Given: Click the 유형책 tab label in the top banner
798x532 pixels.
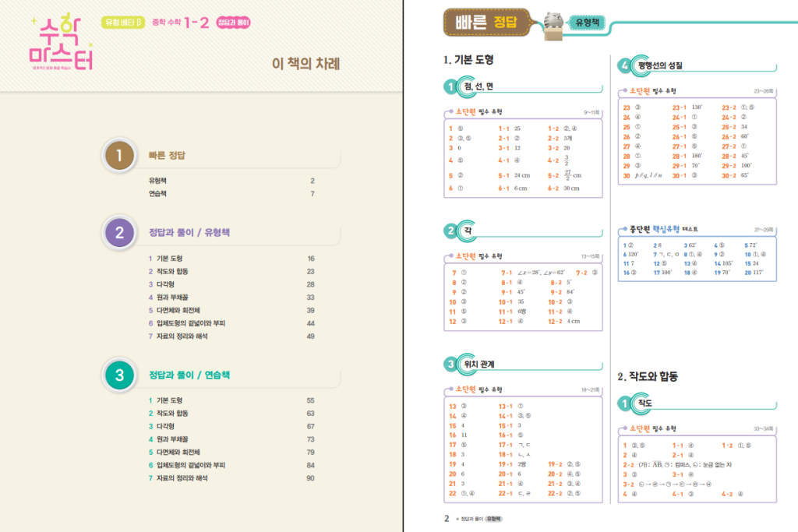Looking at the screenshot, I should pos(585,23).
